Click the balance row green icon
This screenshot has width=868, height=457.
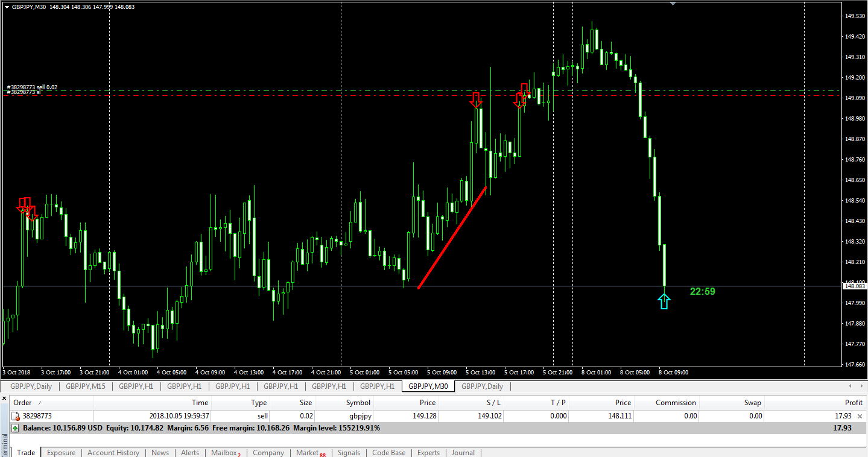click(x=16, y=428)
